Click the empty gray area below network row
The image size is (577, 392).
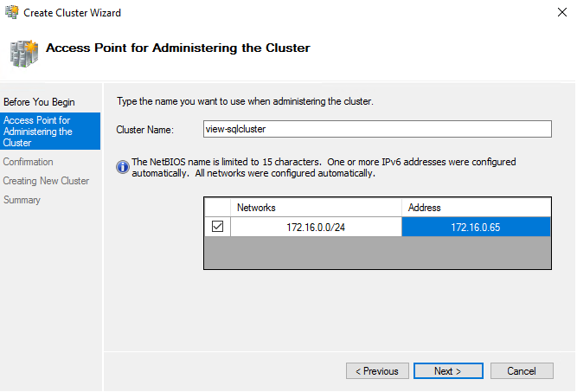(377, 253)
